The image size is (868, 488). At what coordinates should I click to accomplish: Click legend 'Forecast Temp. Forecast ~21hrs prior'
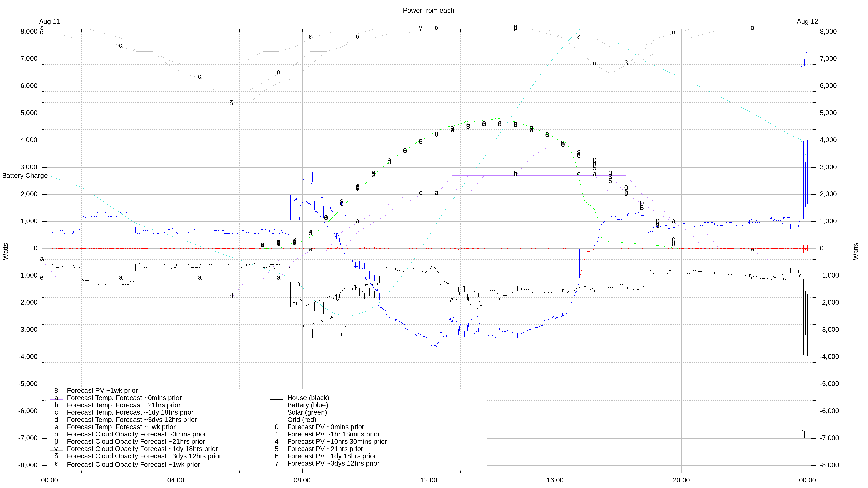point(124,405)
